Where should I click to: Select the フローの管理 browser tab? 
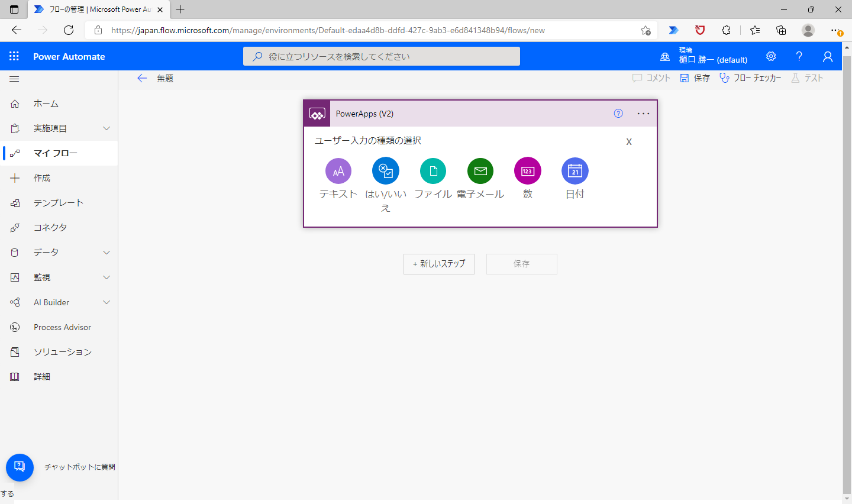(99, 9)
